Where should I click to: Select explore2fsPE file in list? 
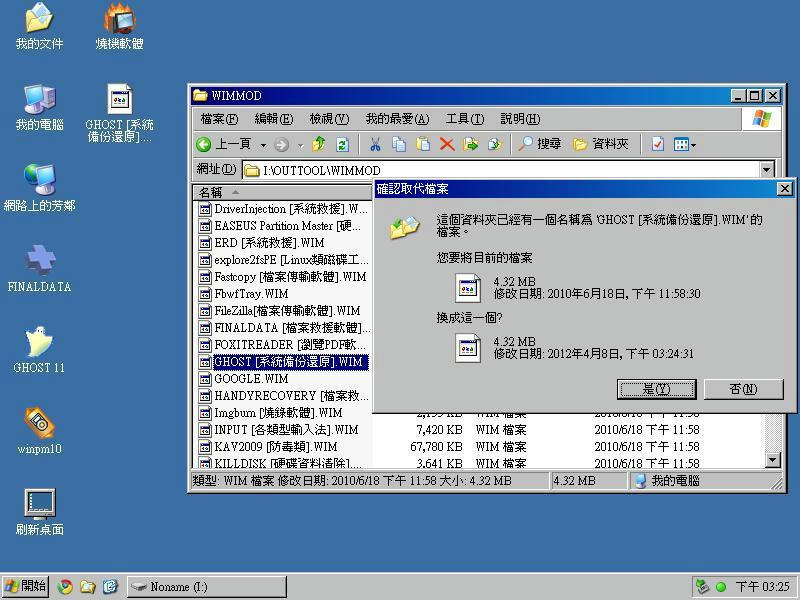(x=284, y=260)
